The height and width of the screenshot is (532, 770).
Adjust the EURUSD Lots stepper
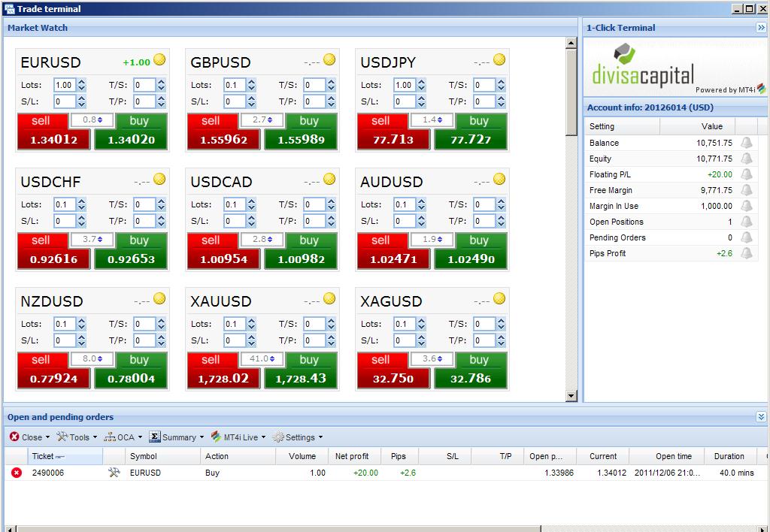[81, 85]
